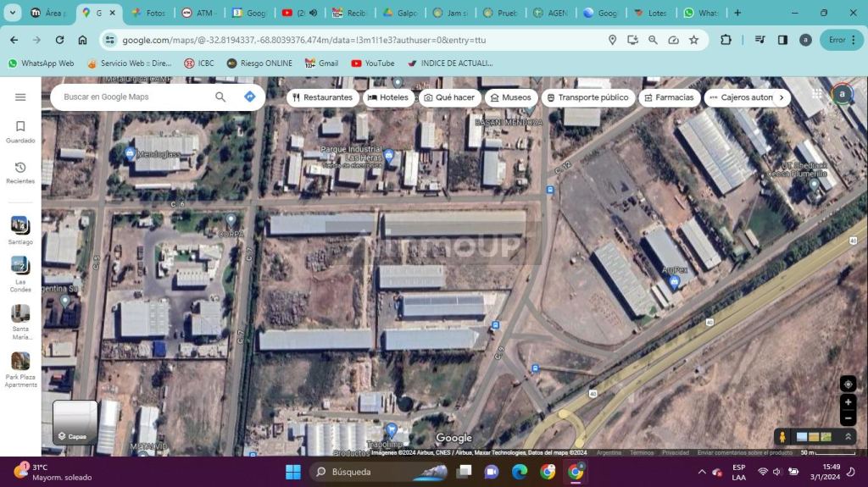This screenshot has width=868, height=487.
Task: Click the Memoglass map pin
Action: pos(130,153)
